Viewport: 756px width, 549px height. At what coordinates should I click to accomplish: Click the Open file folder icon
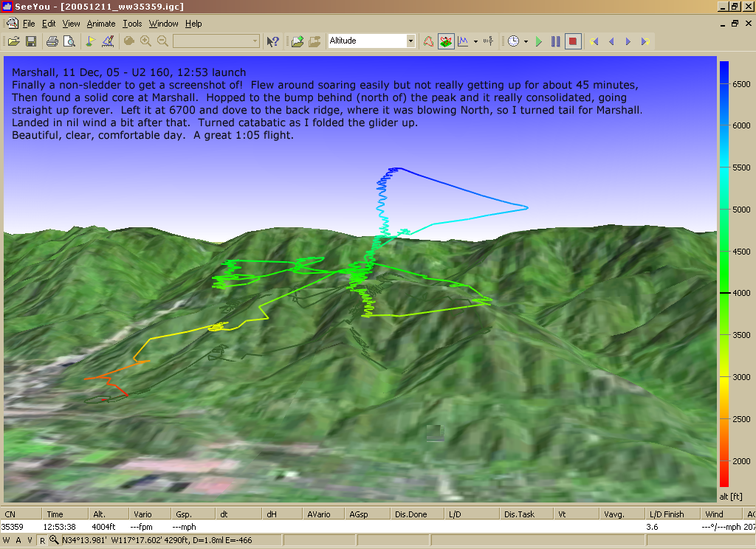(x=13, y=41)
